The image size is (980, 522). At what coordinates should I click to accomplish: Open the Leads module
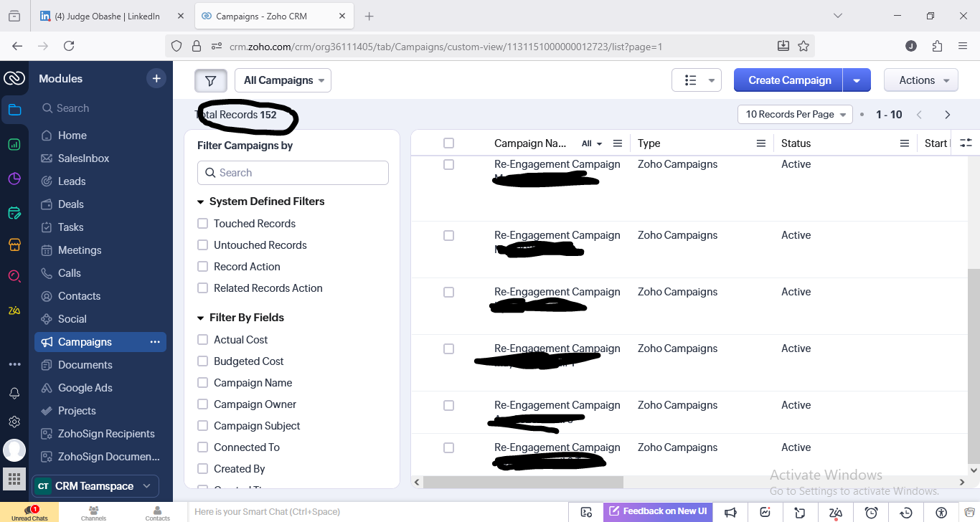(x=100, y=181)
